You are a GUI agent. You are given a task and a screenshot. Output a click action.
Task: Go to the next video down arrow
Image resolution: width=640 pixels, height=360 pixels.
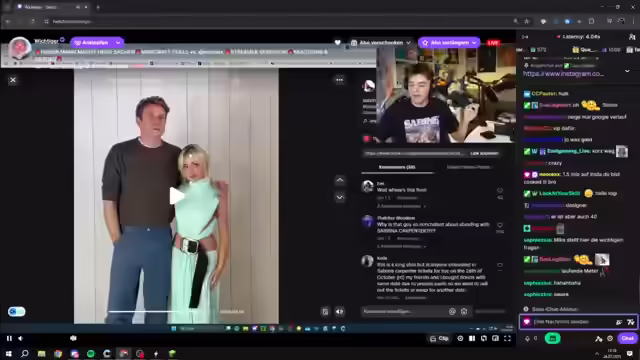click(340, 198)
